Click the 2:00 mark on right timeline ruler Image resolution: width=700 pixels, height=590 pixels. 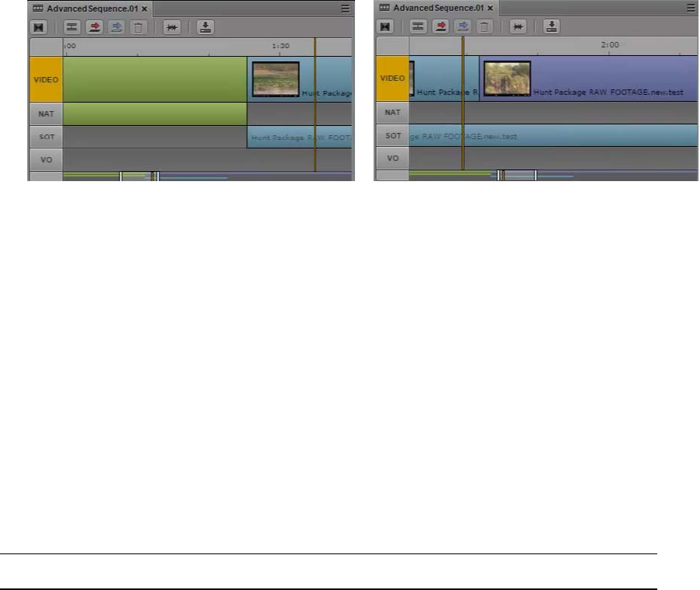click(609, 44)
